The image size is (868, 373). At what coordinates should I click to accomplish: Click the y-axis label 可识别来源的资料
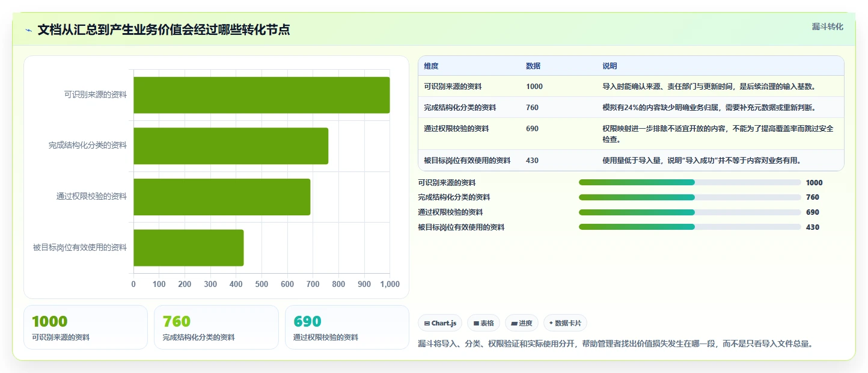(x=96, y=94)
